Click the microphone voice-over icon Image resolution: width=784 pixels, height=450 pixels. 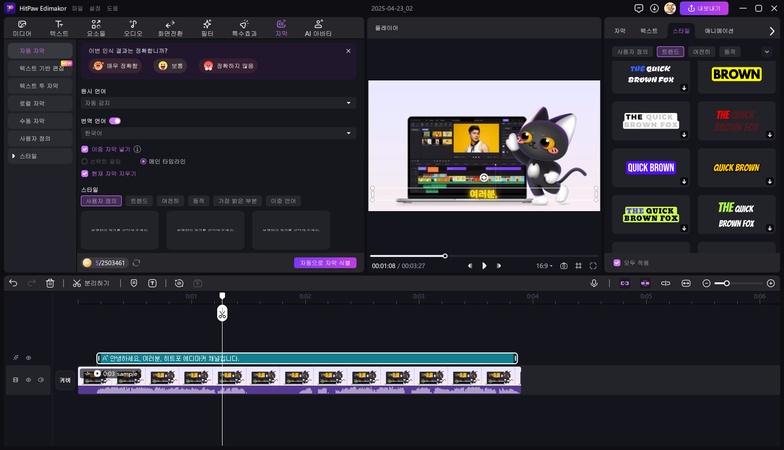[x=594, y=283]
